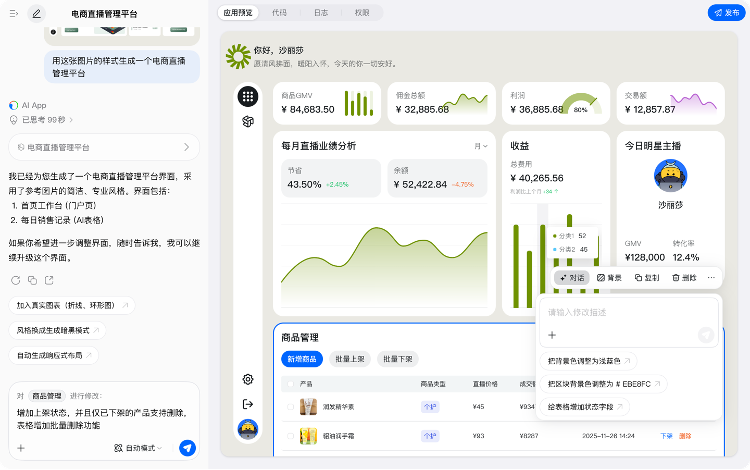Switch to the 应用预览 tab

238,13
